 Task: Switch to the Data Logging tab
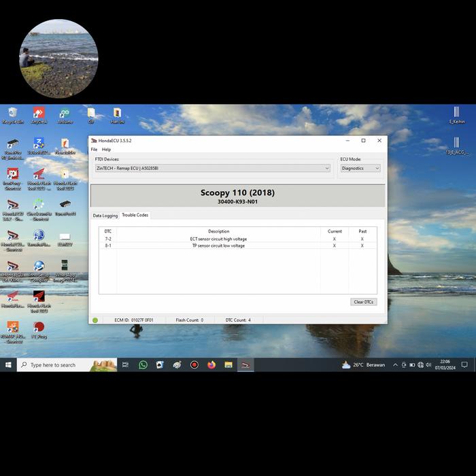click(105, 216)
